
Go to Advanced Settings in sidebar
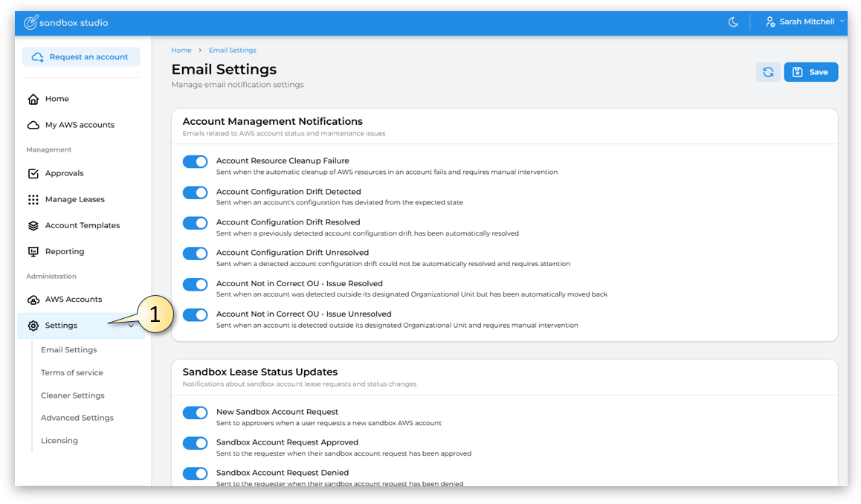(77, 418)
